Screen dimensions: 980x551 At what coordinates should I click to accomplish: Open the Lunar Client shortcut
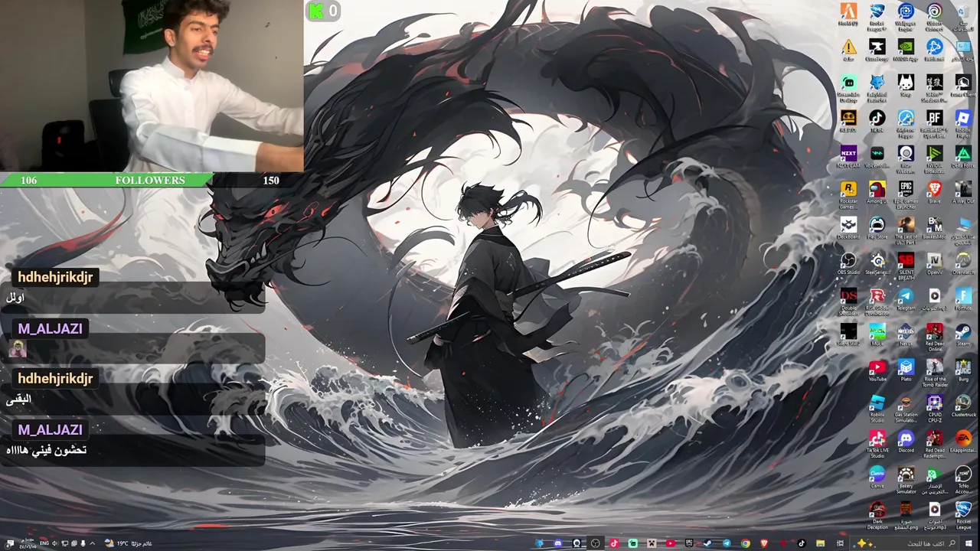click(963, 85)
